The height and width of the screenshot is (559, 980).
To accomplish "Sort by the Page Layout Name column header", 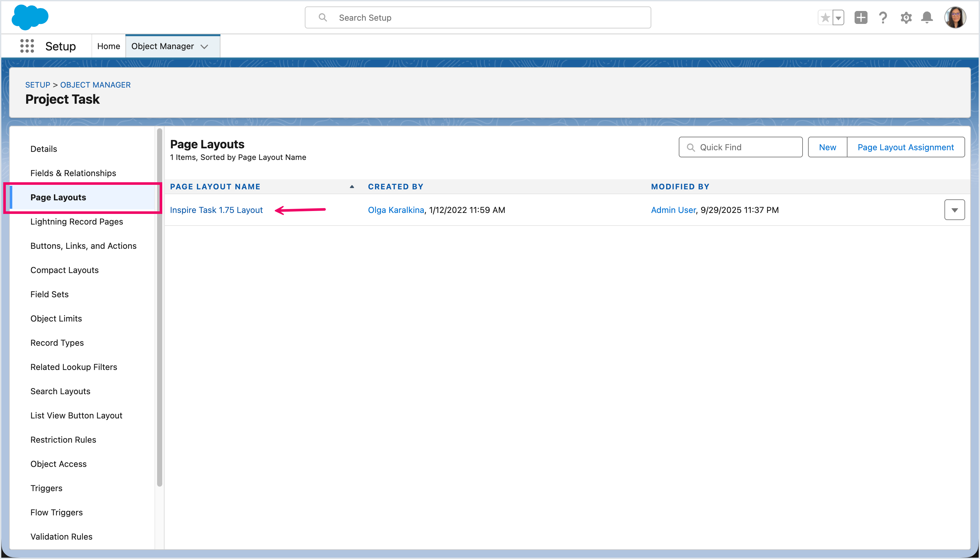I will pyautogui.click(x=215, y=186).
